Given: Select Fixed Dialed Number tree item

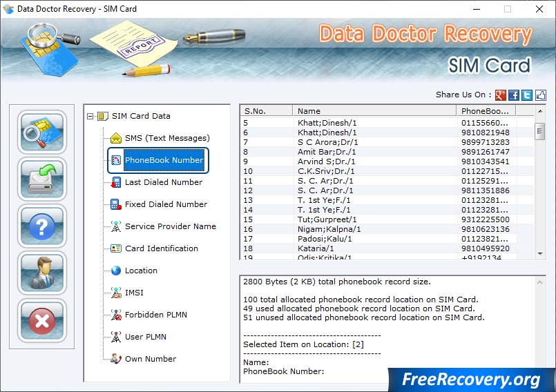Looking at the screenshot, I should [x=166, y=204].
